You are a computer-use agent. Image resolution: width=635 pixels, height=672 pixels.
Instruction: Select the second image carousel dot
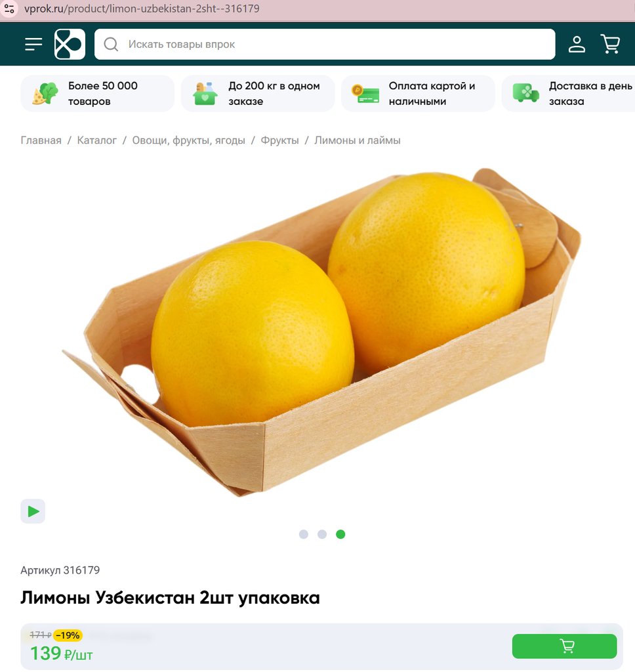coord(322,534)
